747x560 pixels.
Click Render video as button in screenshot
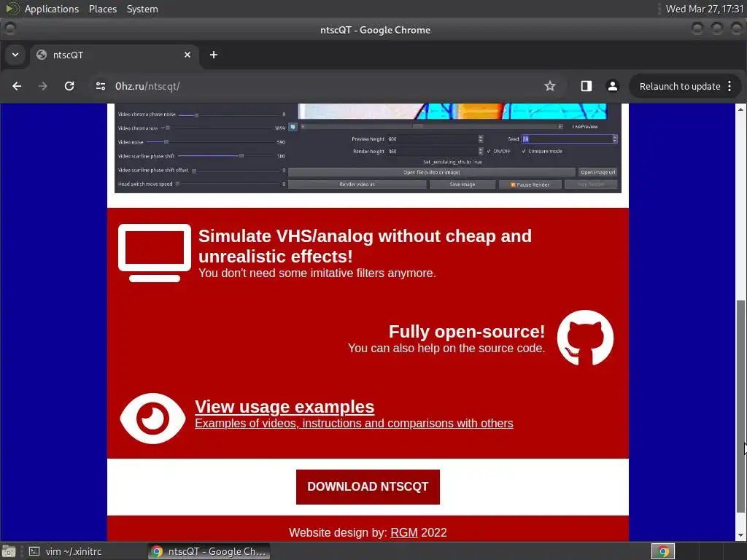[357, 184]
